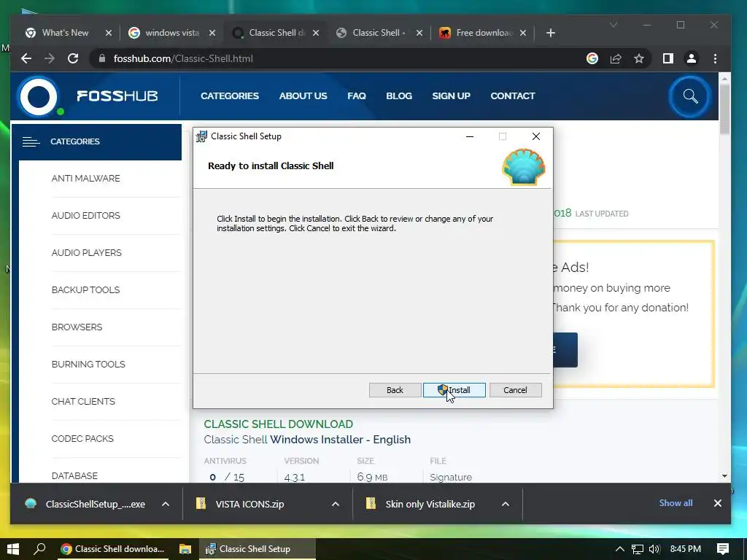Click Show all downloads
The height and width of the screenshot is (560, 747).
click(676, 503)
